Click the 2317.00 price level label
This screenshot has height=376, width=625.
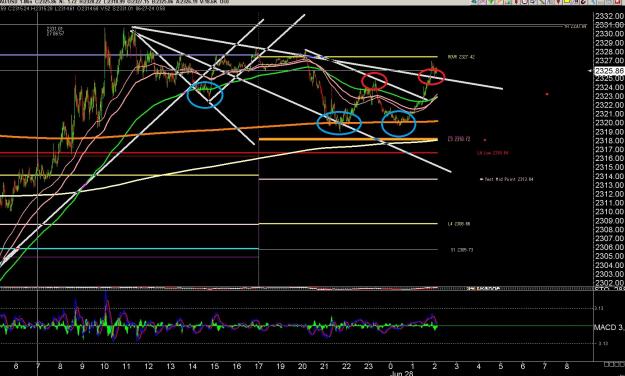pyautogui.click(x=609, y=150)
